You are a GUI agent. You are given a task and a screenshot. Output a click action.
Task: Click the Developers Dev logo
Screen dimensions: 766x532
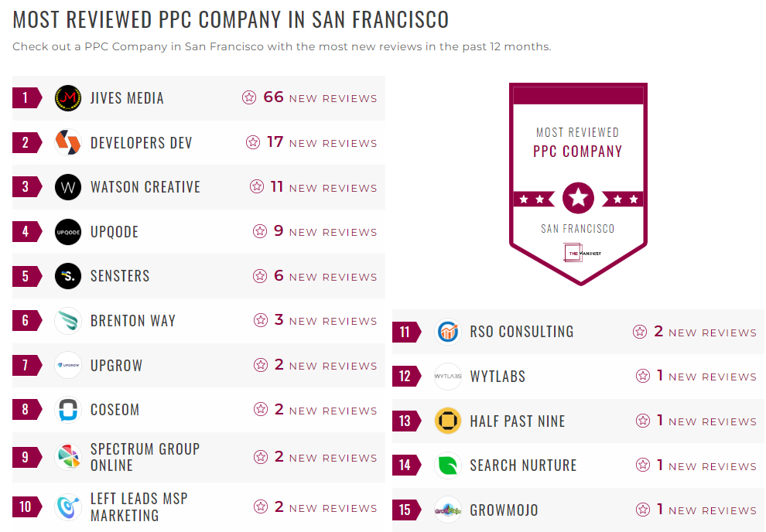[67, 142]
